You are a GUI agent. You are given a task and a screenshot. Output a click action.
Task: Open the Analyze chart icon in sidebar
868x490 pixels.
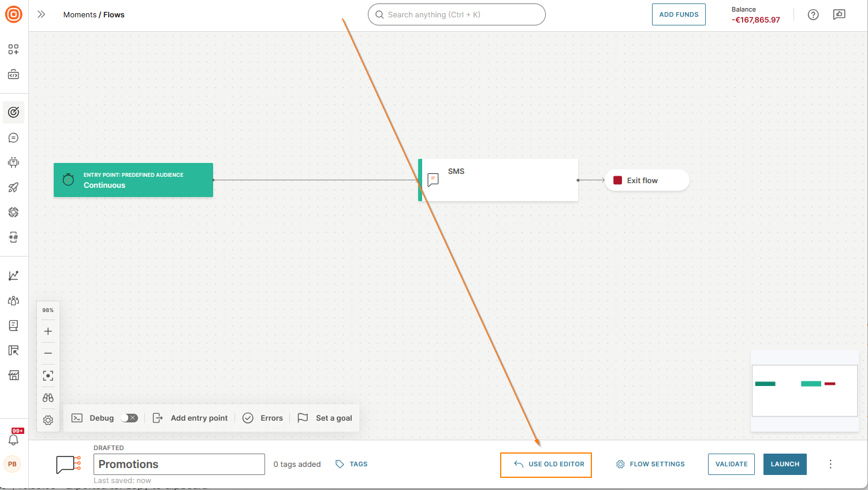tap(14, 276)
